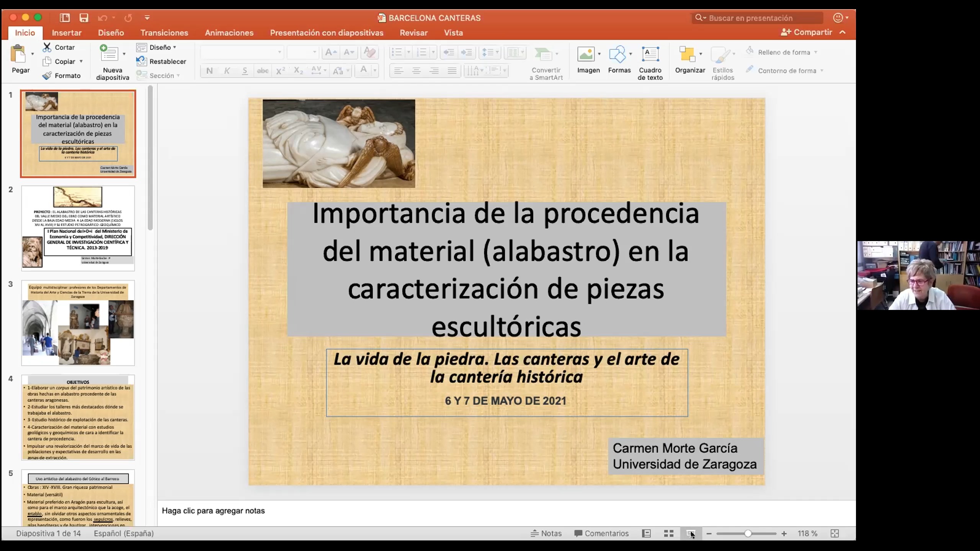The image size is (980, 551).
Task: Click the undo arrow icon
Action: click(102, 18)
